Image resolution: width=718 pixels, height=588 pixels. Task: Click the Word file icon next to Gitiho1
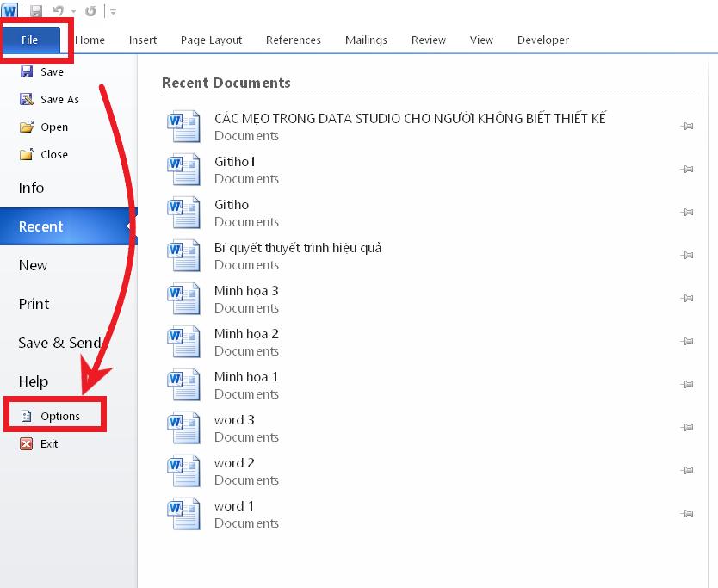pos(183,170)
